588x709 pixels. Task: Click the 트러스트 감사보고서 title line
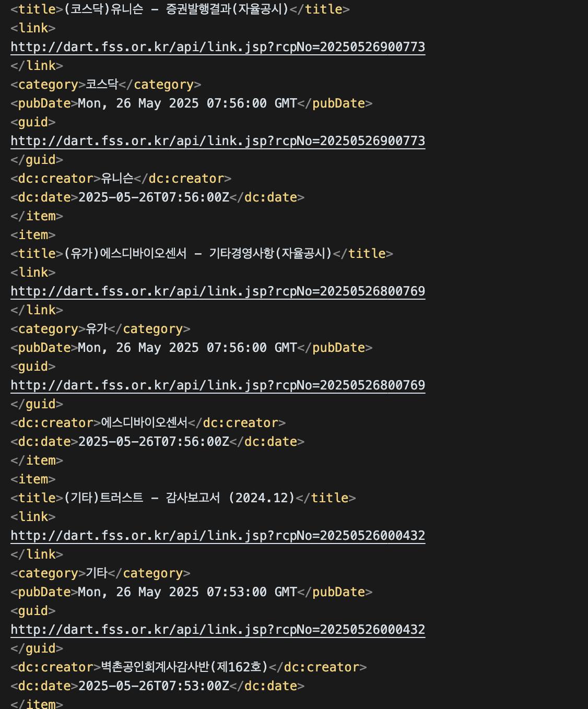click(179, 498)
